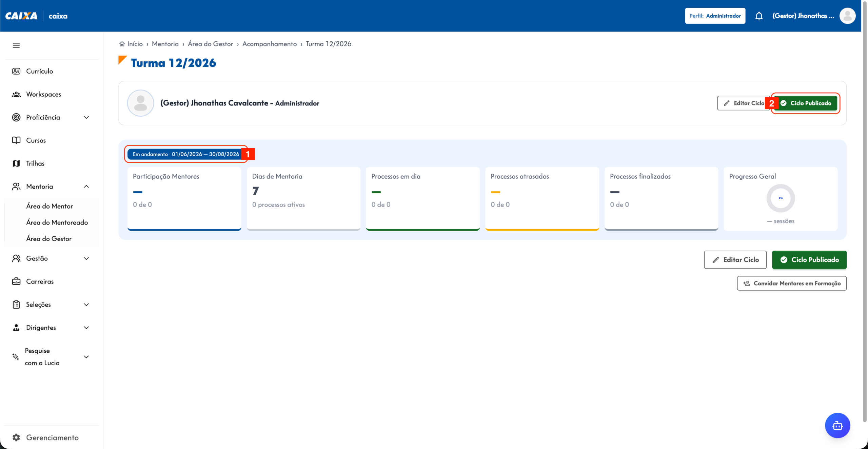The height and width of the screenshot is (449, 868).
Task: Click the Gestão person icon
Action: tap(16, 258)
